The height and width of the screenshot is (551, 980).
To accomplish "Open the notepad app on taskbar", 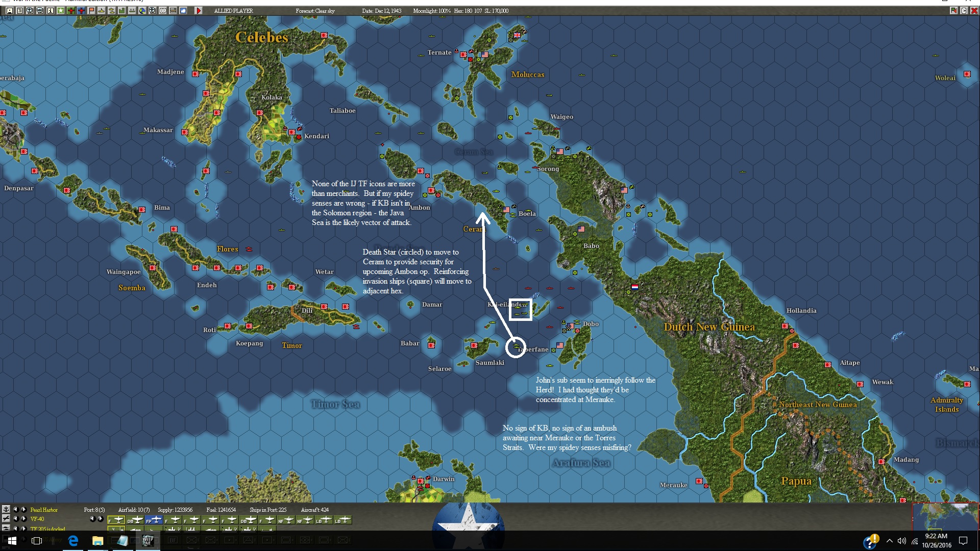I will pyautogui.click(x=122, y=541).
